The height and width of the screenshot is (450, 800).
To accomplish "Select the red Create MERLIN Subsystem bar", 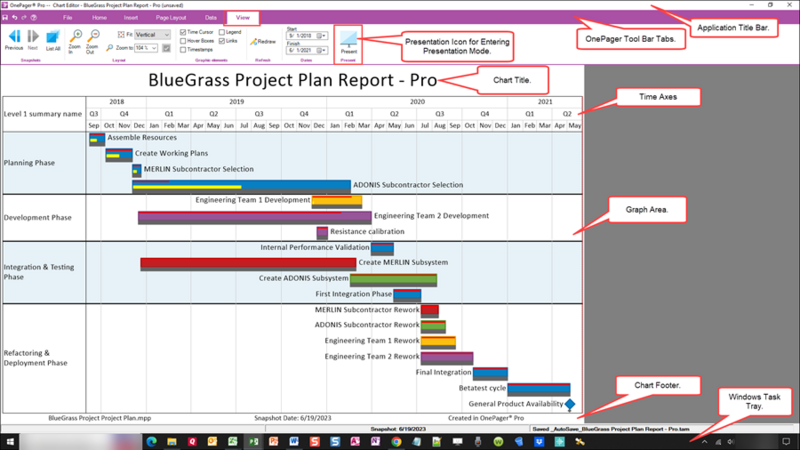I will click(x=248, y=264).
